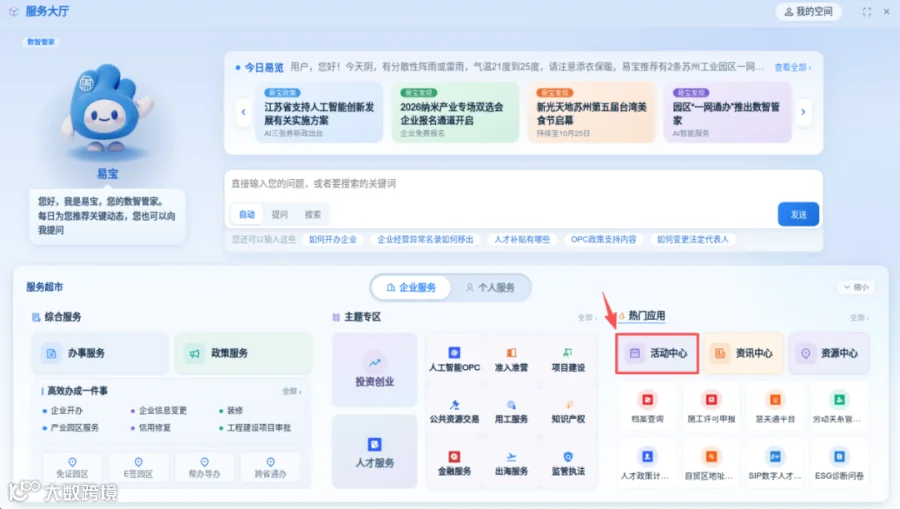This screenshot has height=509, width=900.
Task: Click the 免证园区 location icon
Action: coord(72,462)
